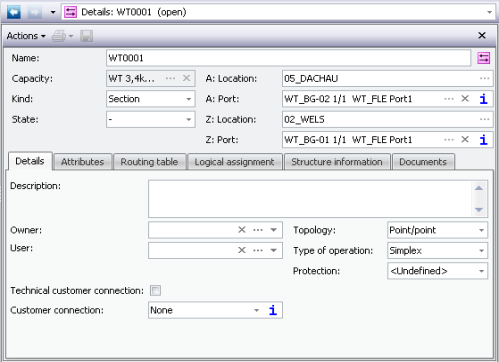Click the printer icon
The image size is (499, 362).
[59, 36]
